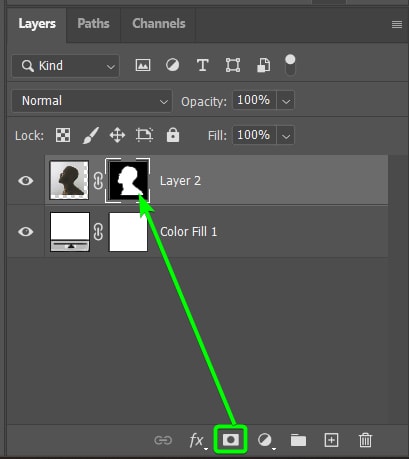Lock all padlock icon
The height and width of the screenshot is (459, 409).
[x=173, y=135]
